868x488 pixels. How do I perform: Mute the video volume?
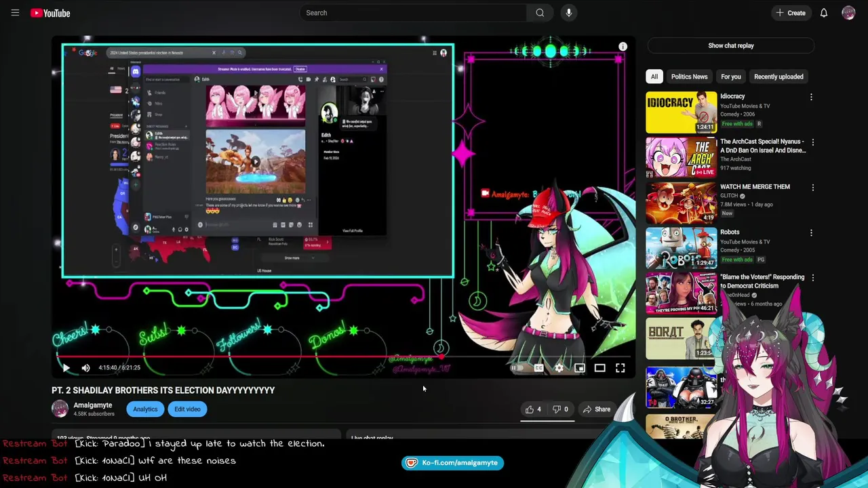coord(86,367)
